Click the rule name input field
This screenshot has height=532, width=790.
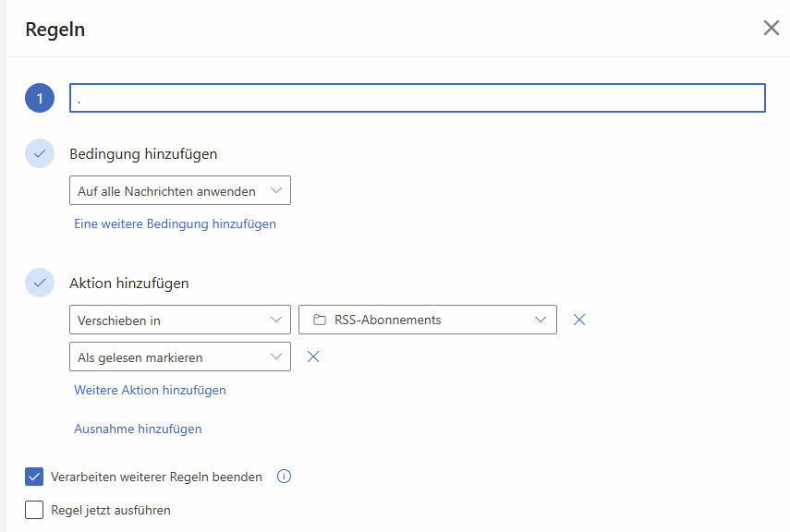pyautogui.click(x=417, y=98)
